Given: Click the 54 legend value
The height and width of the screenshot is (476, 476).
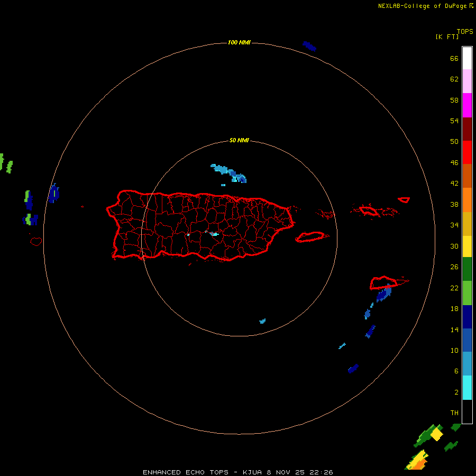Looking at the screenshot, I should tap(454, 121).
